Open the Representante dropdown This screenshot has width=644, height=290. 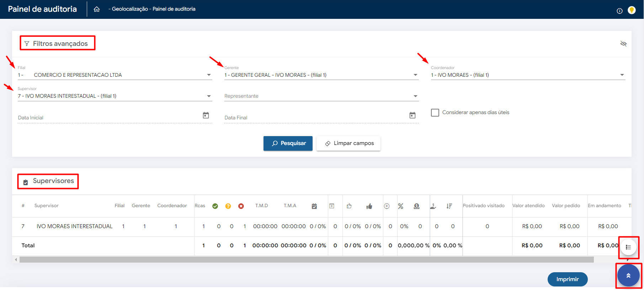[x=415, y=96]
